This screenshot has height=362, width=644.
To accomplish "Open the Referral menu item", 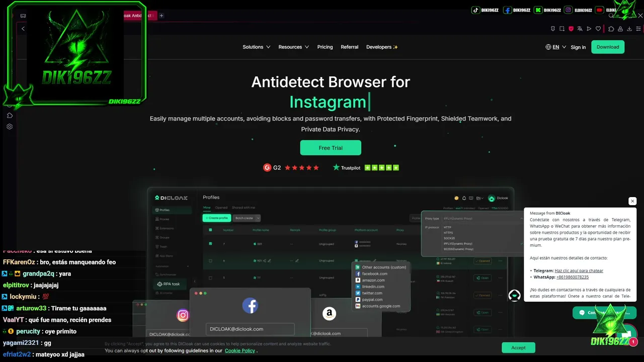I will [x=350, y=47].
